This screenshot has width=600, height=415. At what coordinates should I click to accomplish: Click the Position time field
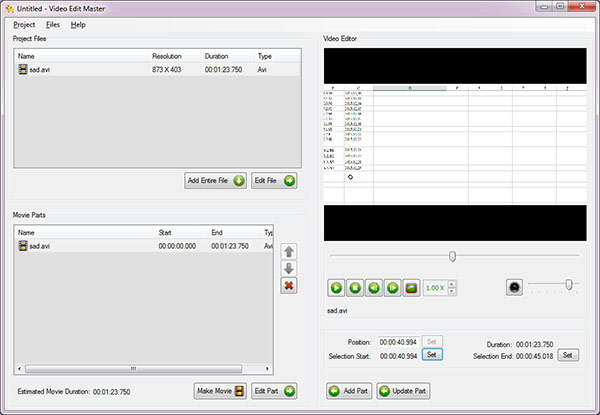398,342
